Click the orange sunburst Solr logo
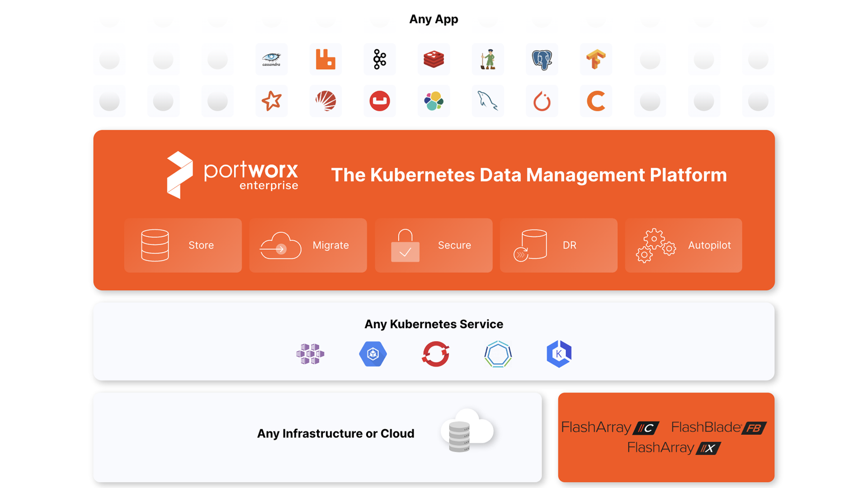868x488 pixels. click(325, 101)
